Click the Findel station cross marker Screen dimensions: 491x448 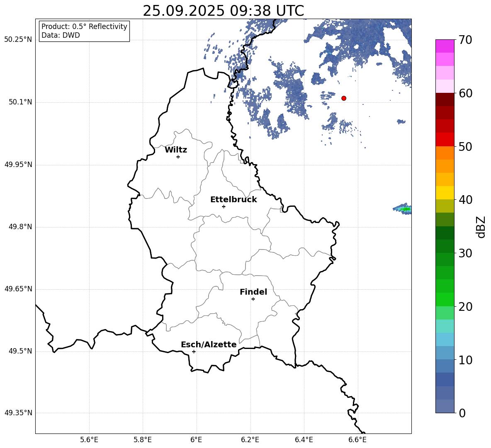pos(253,299)
